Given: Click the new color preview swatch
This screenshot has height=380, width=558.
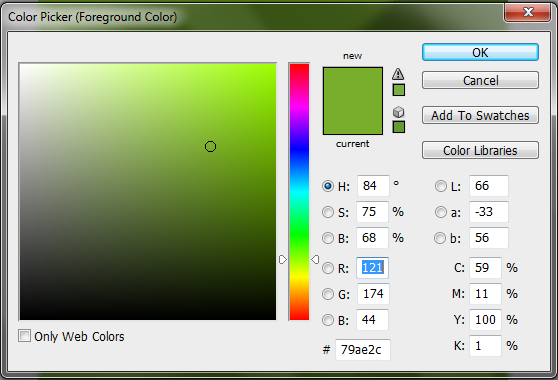Looking at the screenshot, I should (353, 84).
